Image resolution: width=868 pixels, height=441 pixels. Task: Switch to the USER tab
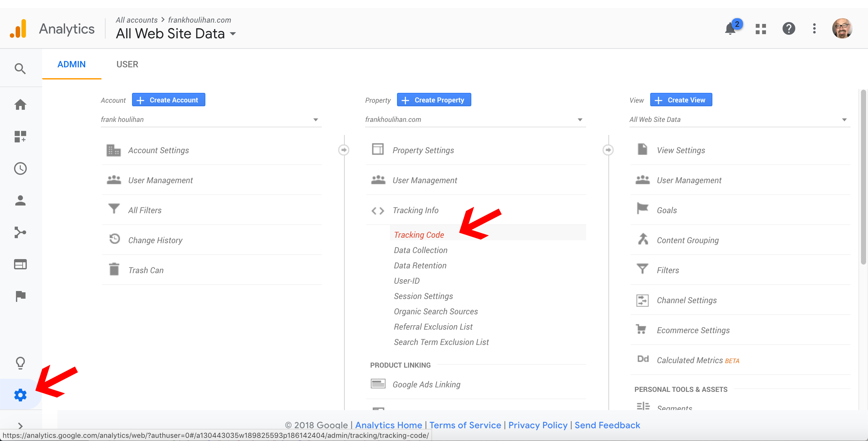tap(127, 64)
